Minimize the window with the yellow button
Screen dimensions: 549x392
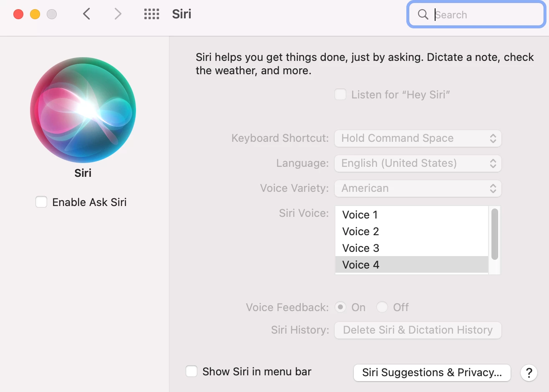35,14
